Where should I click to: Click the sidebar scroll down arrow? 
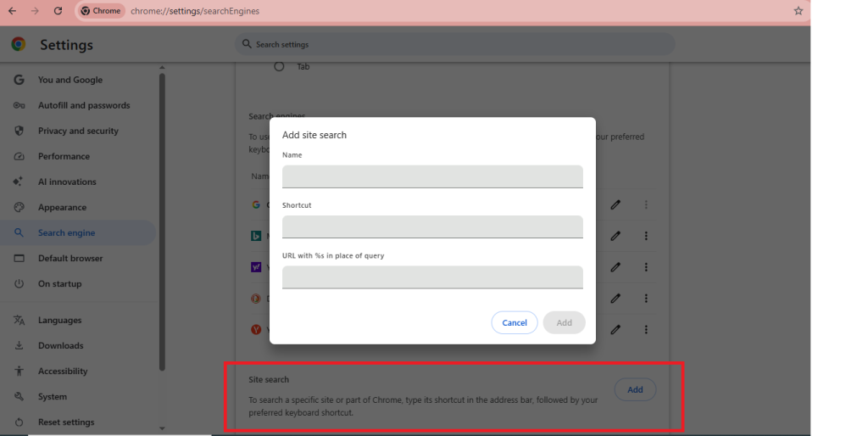[x=162, y=428]
